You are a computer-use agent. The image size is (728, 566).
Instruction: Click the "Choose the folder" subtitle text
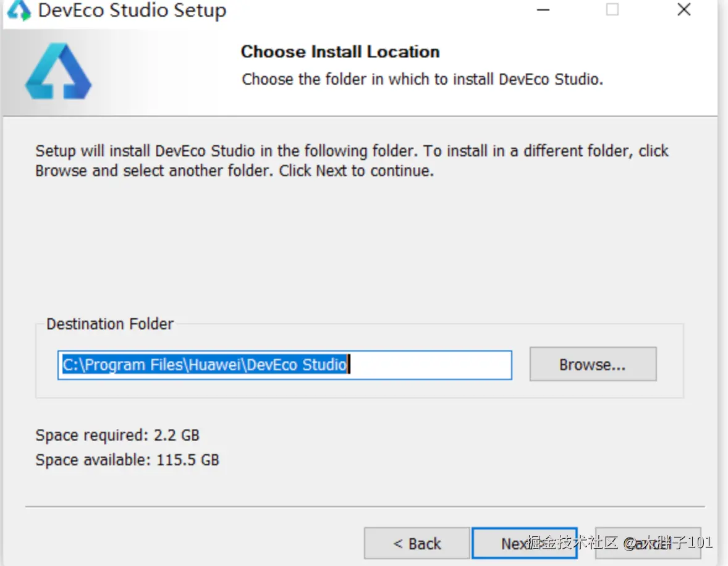422,80
